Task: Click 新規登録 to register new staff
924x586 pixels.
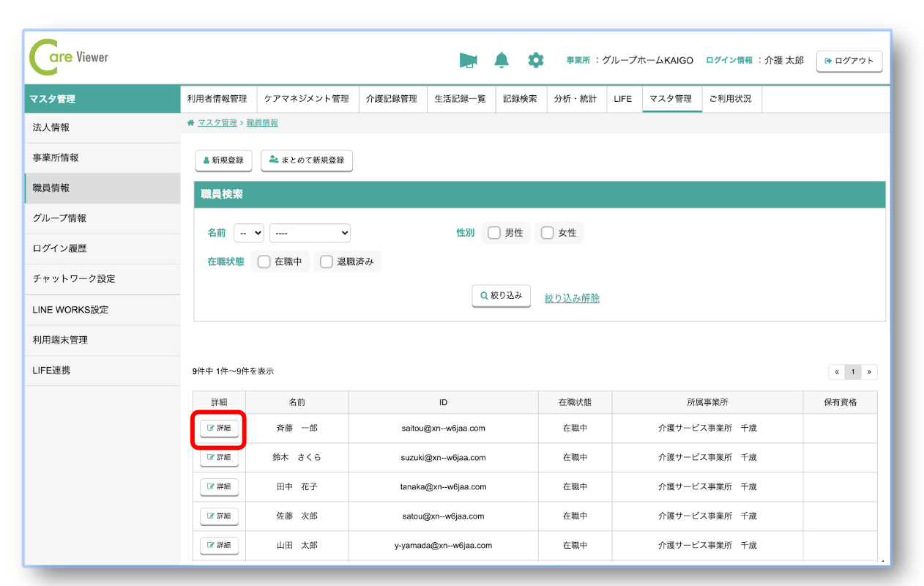Action: (x=223, y=160)
